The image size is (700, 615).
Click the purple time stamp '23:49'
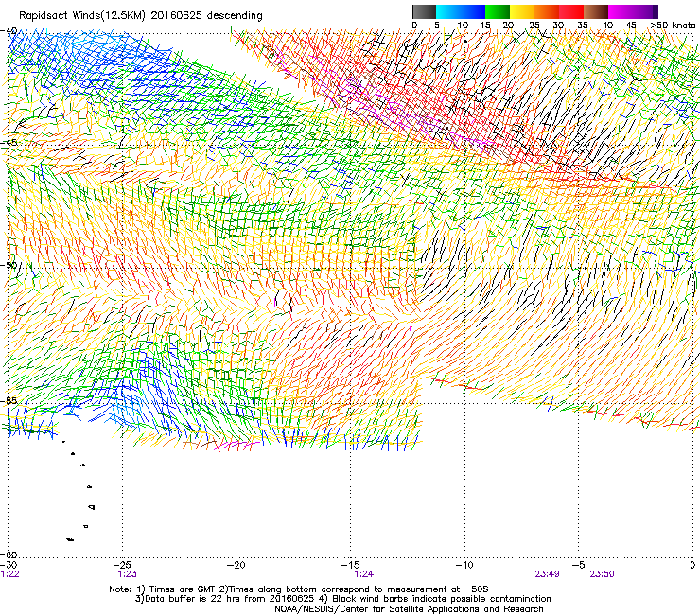coord(548,574)
